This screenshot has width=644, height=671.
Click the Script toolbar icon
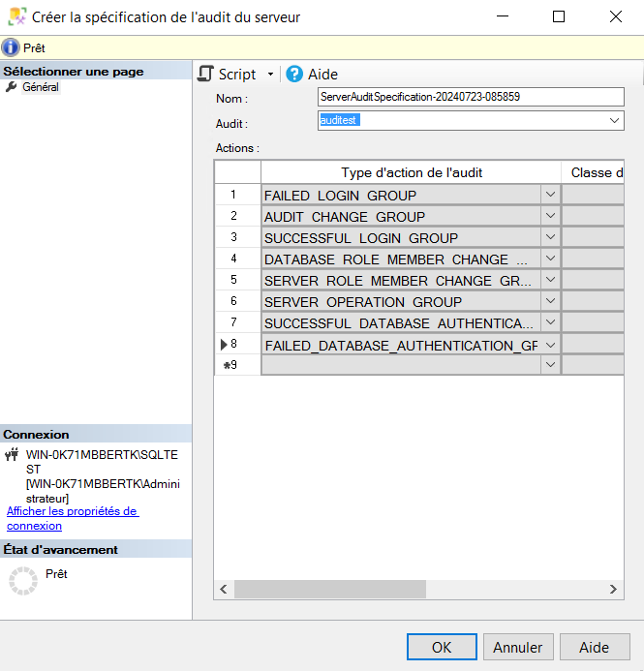coord(205,75)
